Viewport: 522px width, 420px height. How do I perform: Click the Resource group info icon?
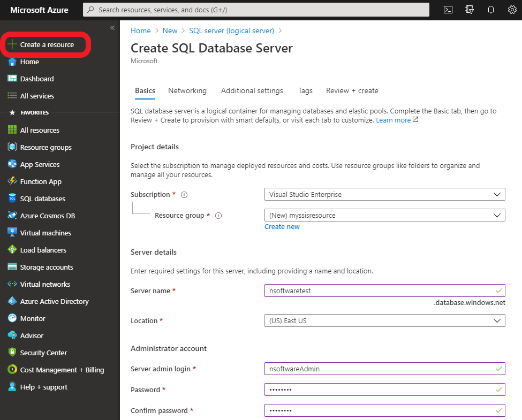point(218,216)
